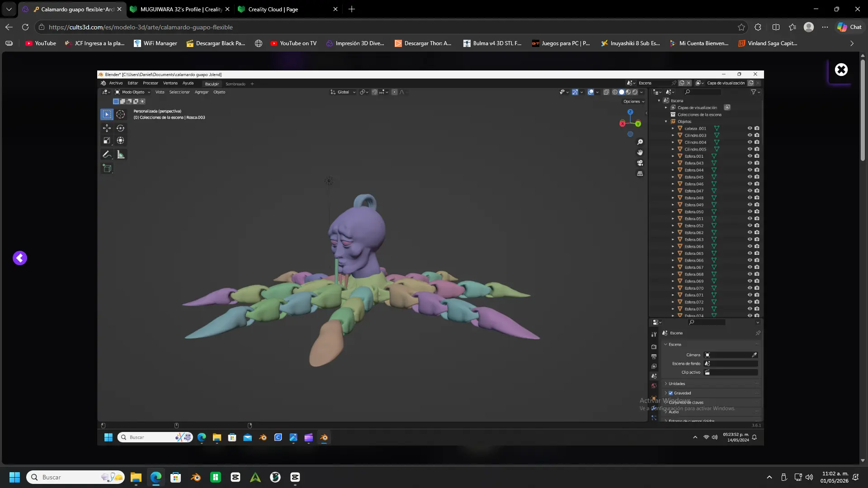
Task: Open the Bulma v4 3D STL bookmark
Action: click(492, 43)
